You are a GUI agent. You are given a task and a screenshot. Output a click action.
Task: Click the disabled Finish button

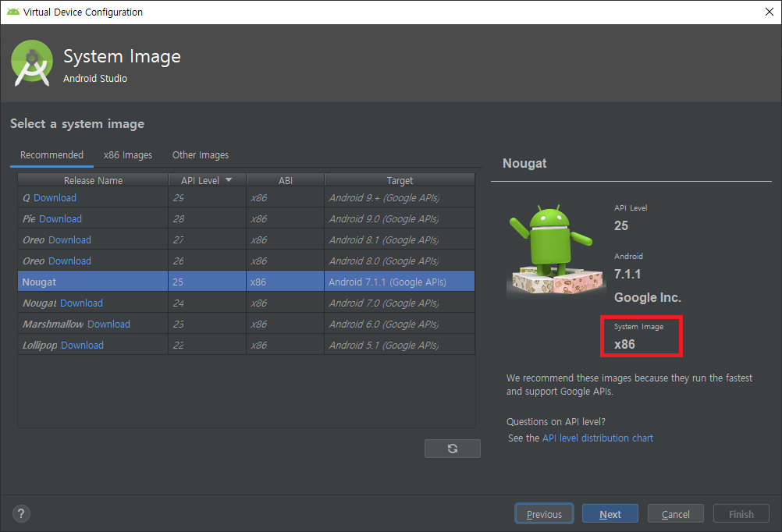741,513
